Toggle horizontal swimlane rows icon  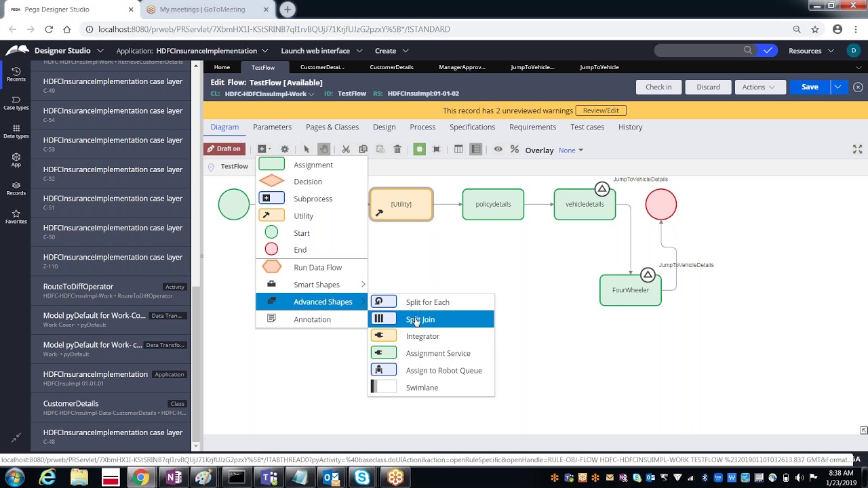476,149
